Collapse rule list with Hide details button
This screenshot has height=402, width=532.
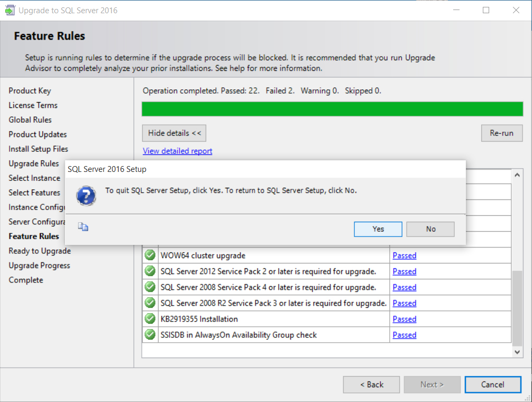click(x=174, y=133)
